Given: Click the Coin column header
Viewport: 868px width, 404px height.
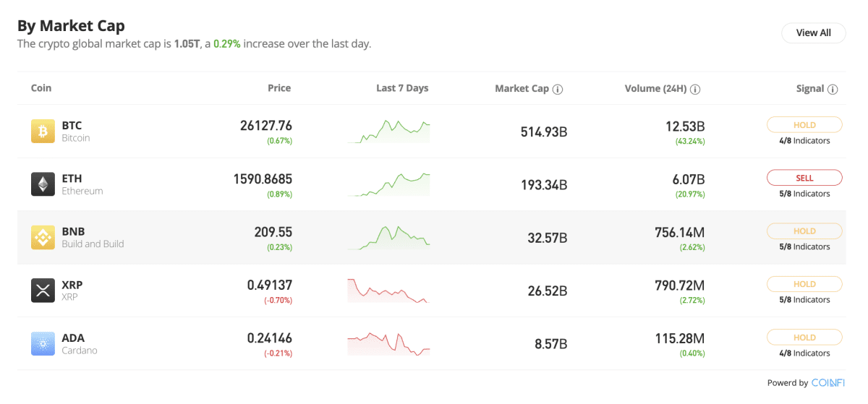Looking at the screenshot, I should [41, 88].
